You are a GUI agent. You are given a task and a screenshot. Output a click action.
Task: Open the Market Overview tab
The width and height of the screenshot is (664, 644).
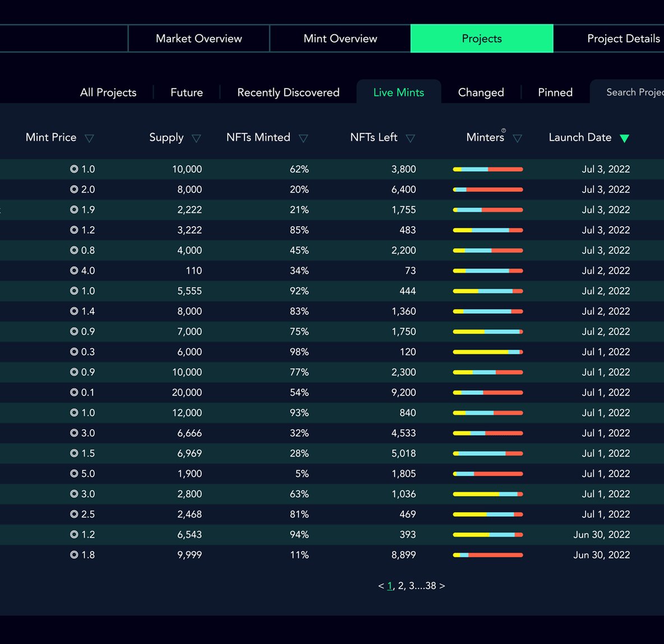[x=199, y=39]
